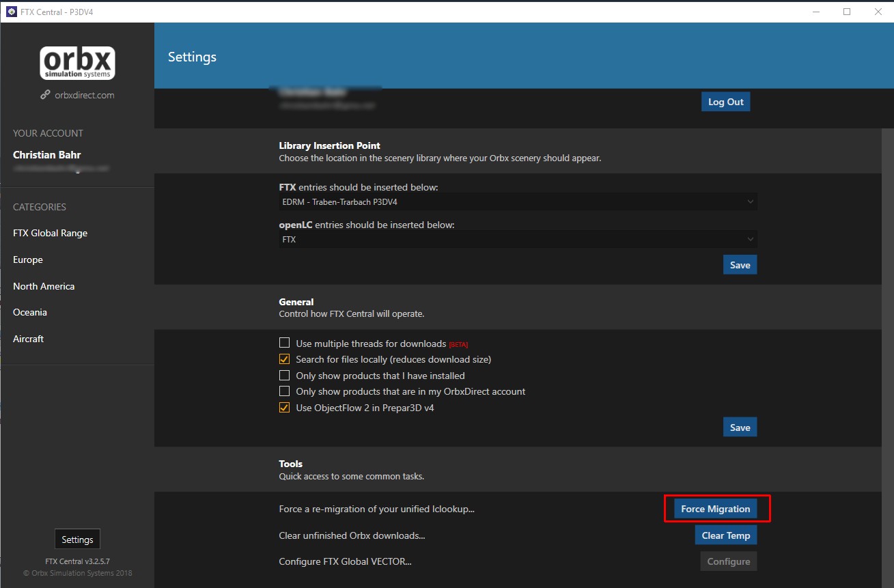Check Only show products in my OrbxDirect account

coord(285,391)
